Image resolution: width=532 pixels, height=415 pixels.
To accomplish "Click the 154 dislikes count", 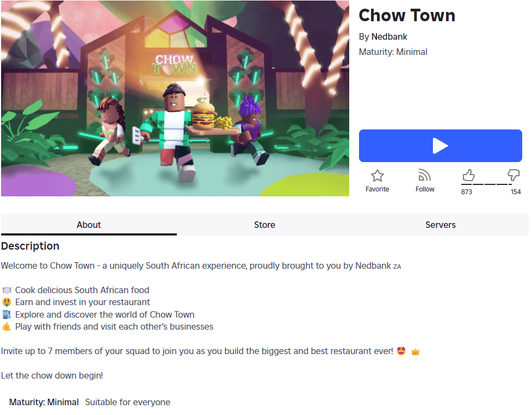I will [x=516, y=191].
